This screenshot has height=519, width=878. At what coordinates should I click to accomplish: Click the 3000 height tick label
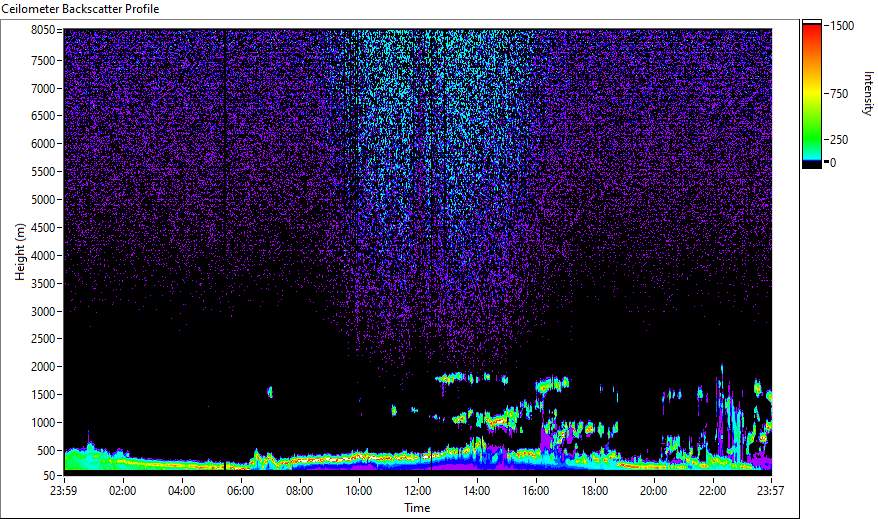tap(43, 312)
